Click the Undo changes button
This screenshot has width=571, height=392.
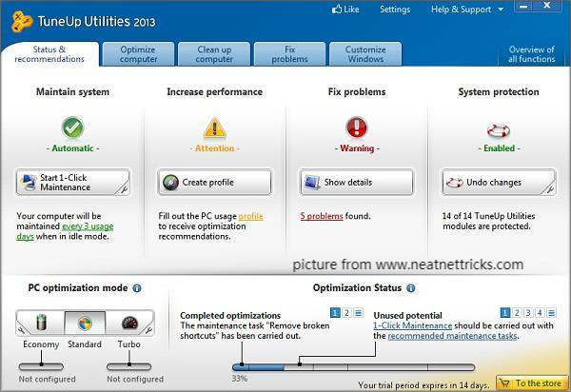(499, 182)
